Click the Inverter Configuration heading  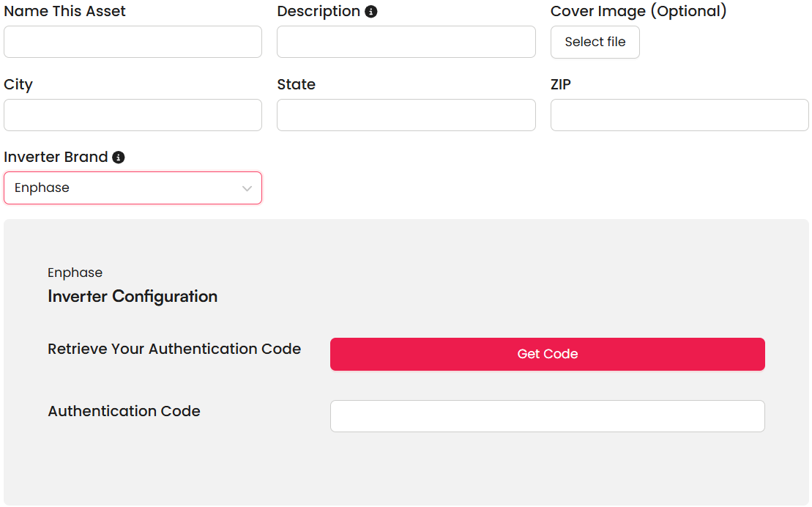click(133, 296)
